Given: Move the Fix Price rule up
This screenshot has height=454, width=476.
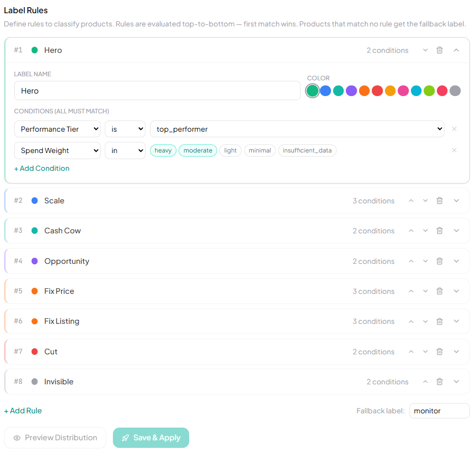Looking at the screenshot, I should click(411, 291).
